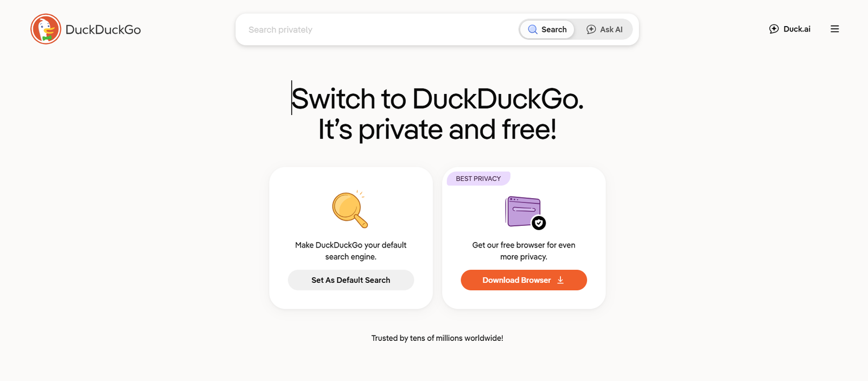This screenshot has width=868, height=381.
Task: Click the purple browser window illustration
Action: 522,211
